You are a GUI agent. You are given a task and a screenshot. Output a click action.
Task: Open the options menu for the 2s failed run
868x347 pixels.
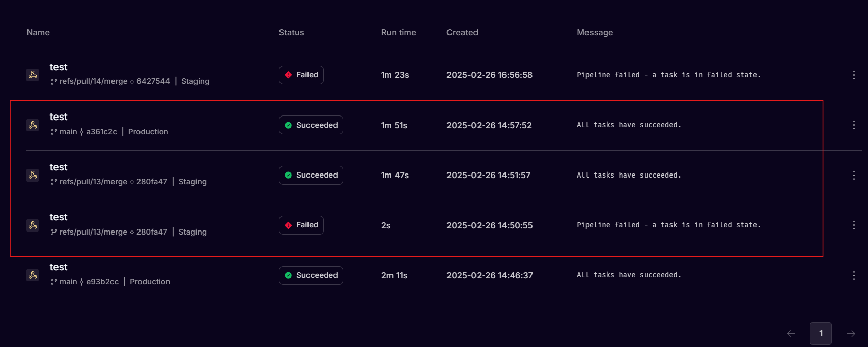pyautogui.click(x=854, y=225)
